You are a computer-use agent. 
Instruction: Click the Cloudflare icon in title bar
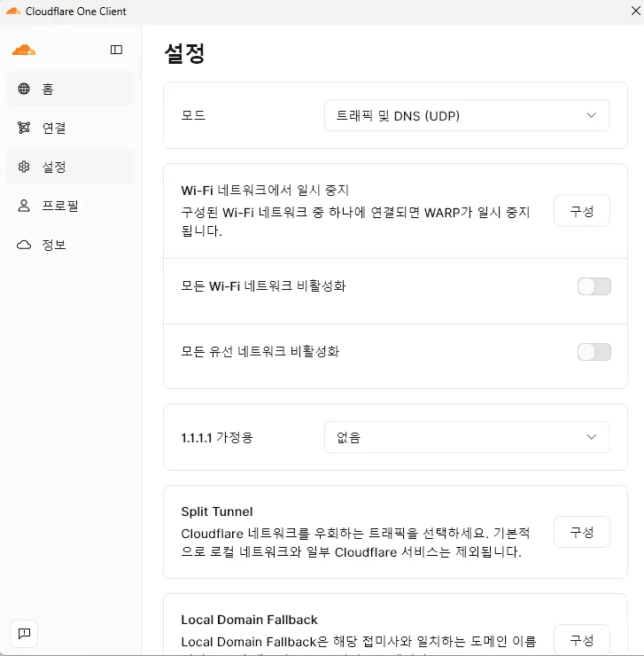pyautogui.click(x=13, y=12)
